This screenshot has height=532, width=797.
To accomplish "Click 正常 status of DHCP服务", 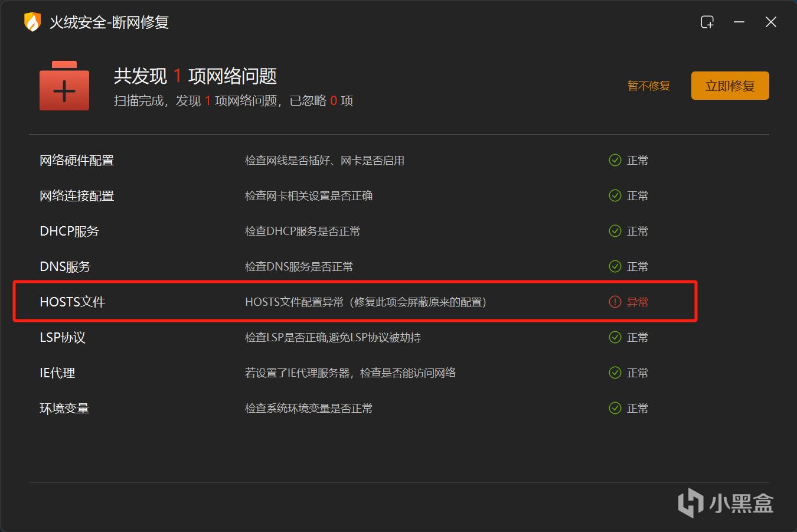I will coord(638,231).
